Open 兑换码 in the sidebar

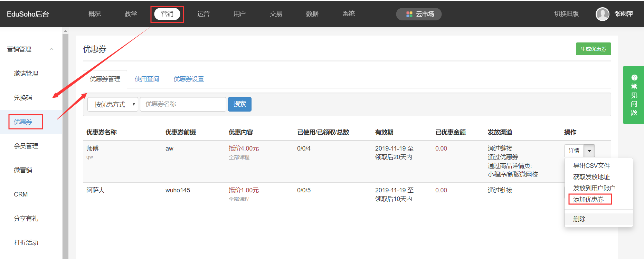click(23, 98)
